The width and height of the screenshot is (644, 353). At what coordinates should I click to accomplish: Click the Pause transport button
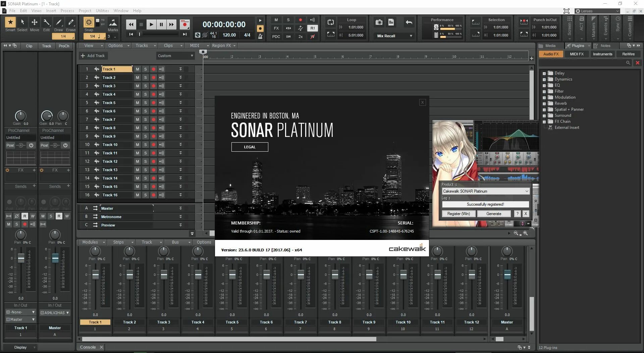click(x=161, y=24)
